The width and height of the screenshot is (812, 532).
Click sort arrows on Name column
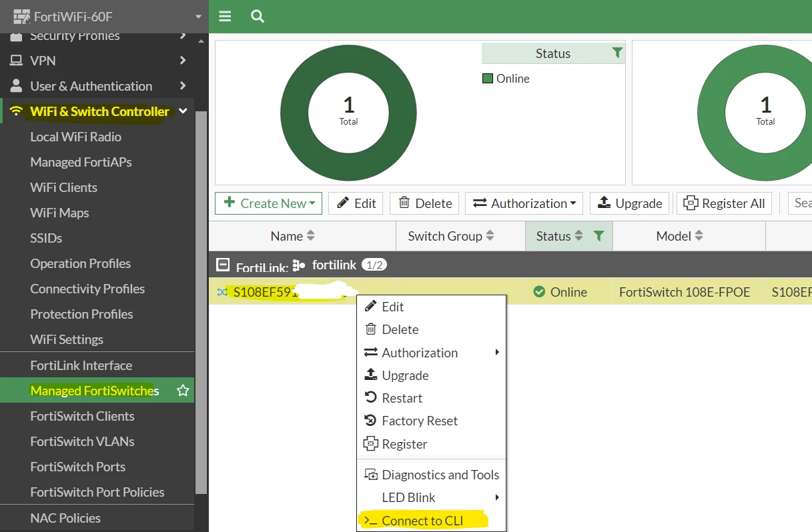(310, 236)
